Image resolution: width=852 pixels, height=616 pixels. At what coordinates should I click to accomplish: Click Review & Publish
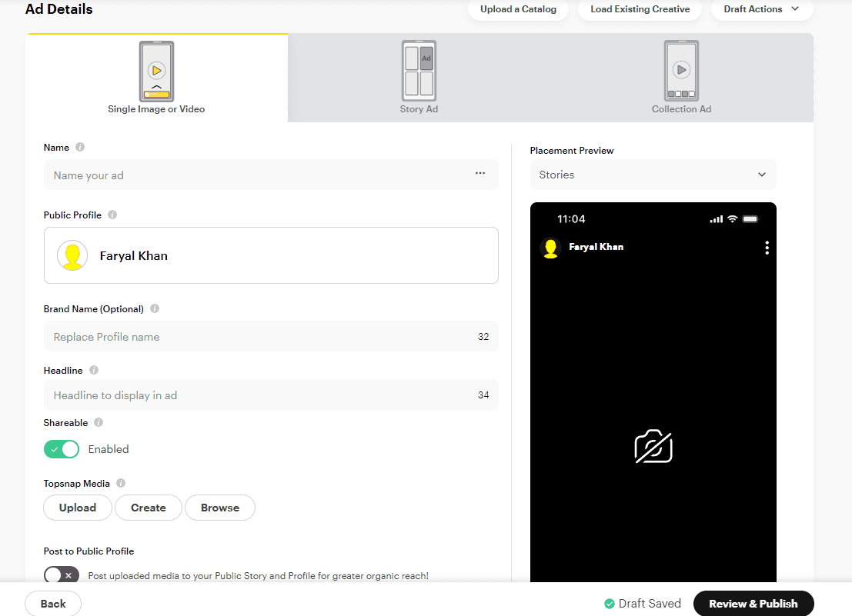(x=753, y=603)
